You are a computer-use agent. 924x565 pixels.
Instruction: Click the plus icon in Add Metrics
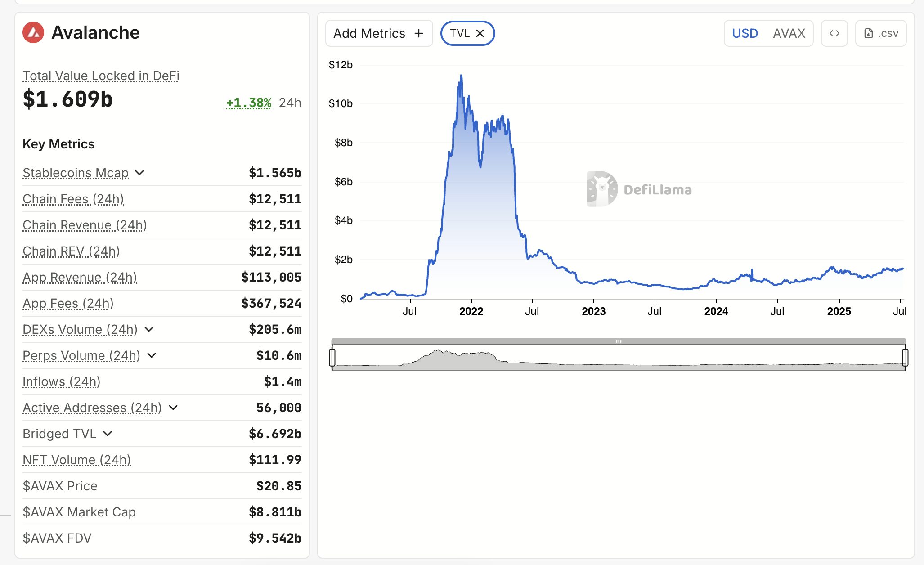click(x=419, y=33)
